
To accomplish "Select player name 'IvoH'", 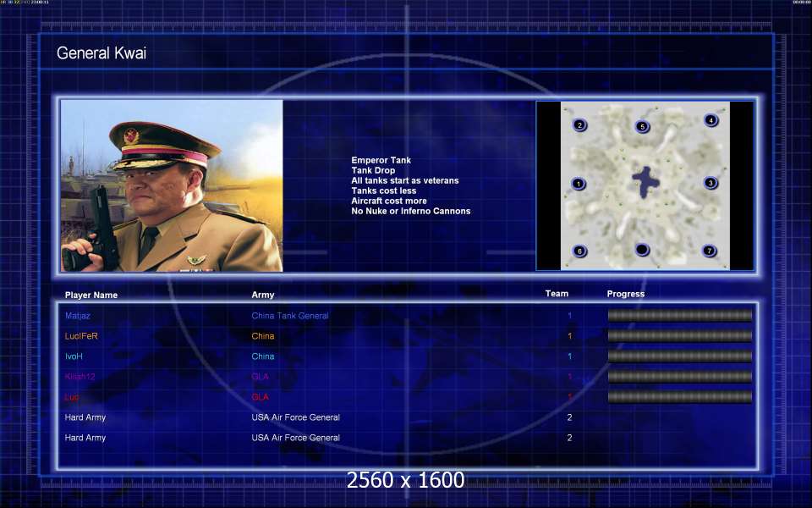I will point(74,356).
